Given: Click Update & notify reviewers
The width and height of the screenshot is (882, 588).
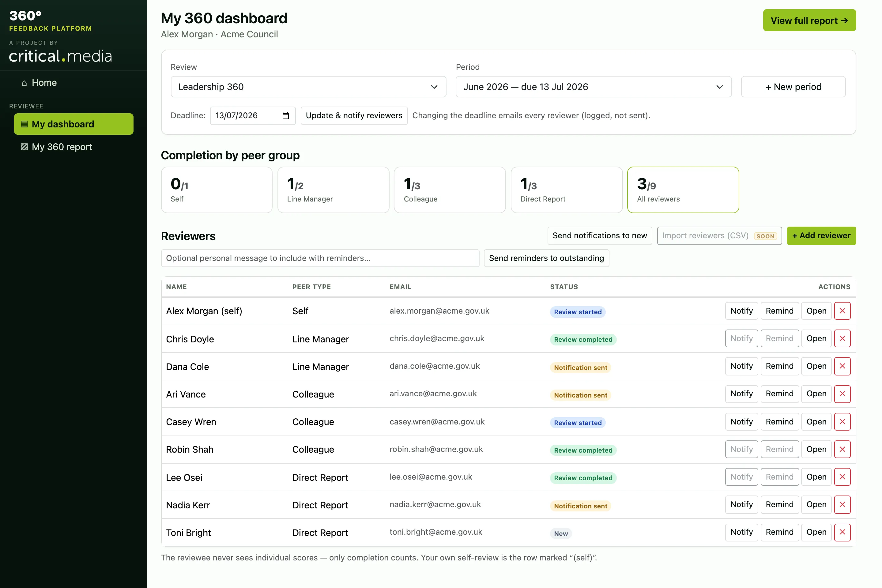Looking at the screenshot, I should [354, 116].
